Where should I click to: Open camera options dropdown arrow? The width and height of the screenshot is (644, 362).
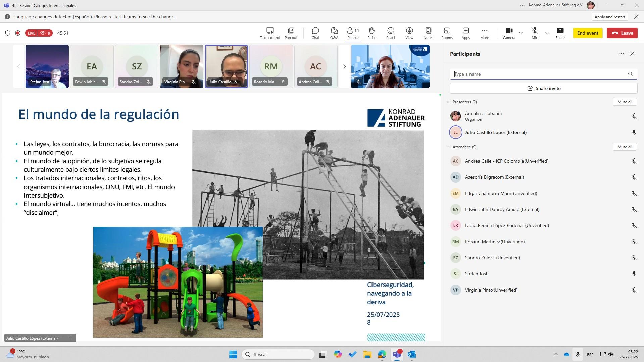[x=521, y=33]
